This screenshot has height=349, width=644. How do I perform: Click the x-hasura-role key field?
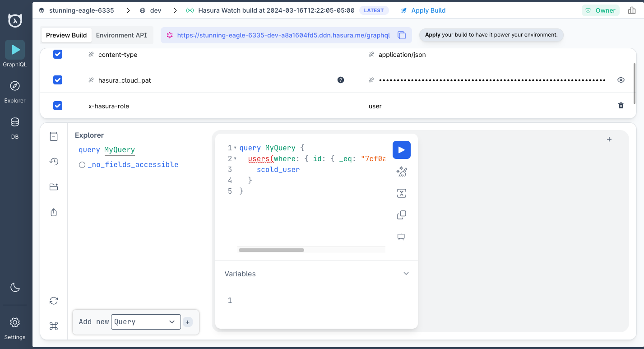[x=109, y=106]
